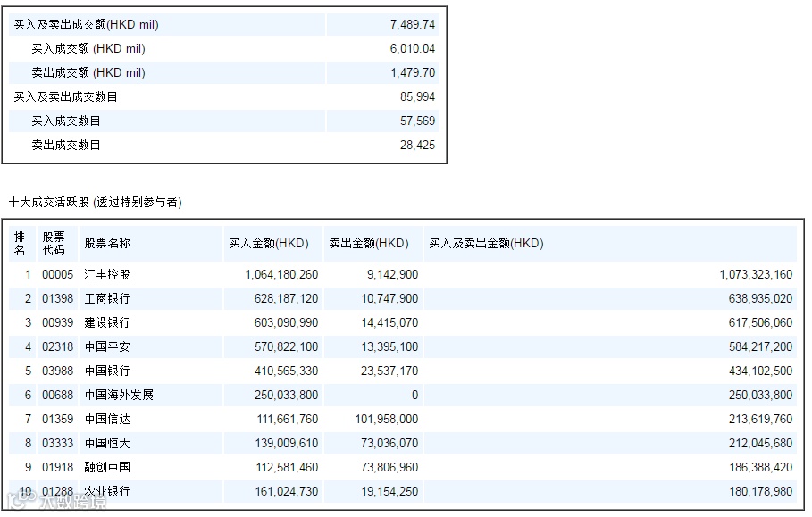
Task: Click the sell trade count 28,425
Action: click(x=417, y=145)
